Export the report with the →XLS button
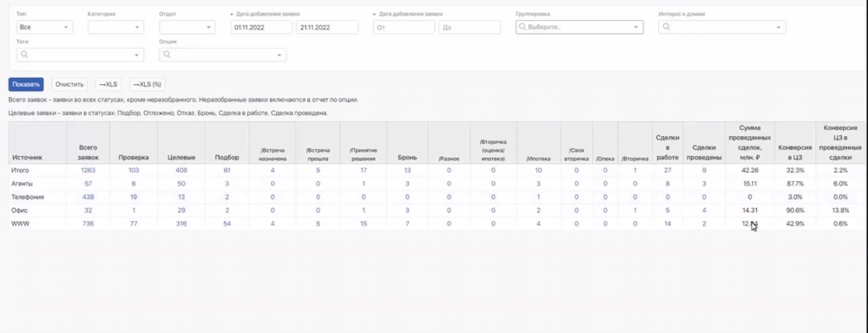Viewport: 868px width, 333px height. click(x=108, y=85)
